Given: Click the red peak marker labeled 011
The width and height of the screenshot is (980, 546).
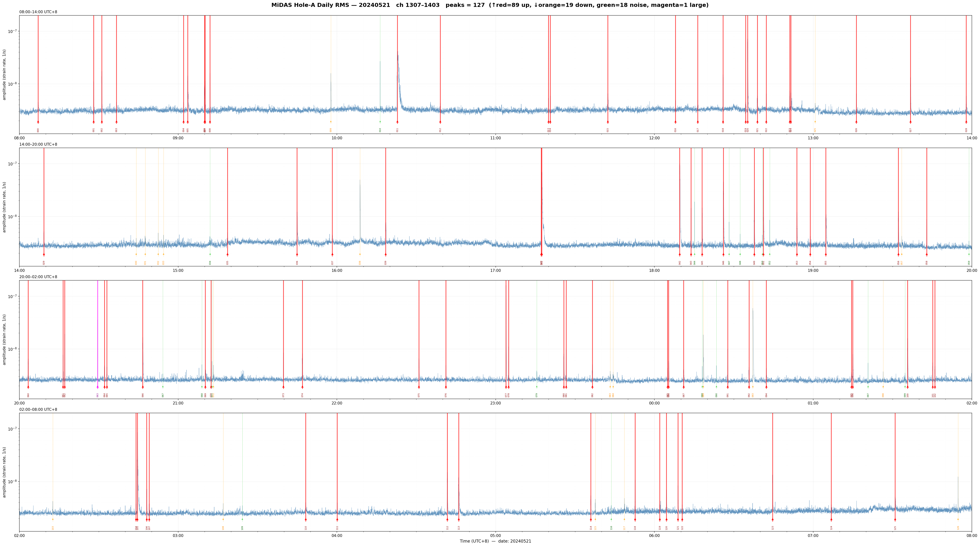Looking at the screenshot, I should (398, 122).
